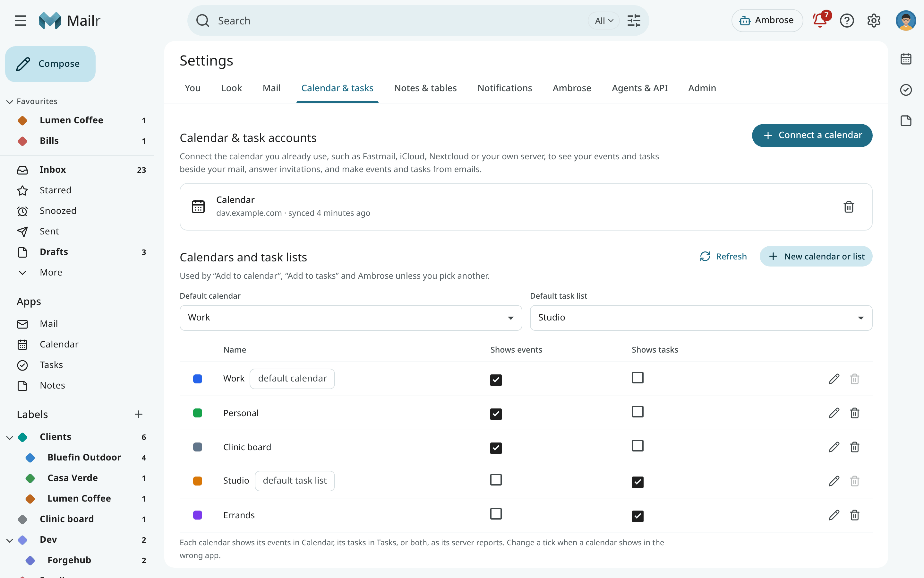The image size is (924, 578).
Task: Enable Shows tasks for Personal
Action: click(x=637, y=412)
